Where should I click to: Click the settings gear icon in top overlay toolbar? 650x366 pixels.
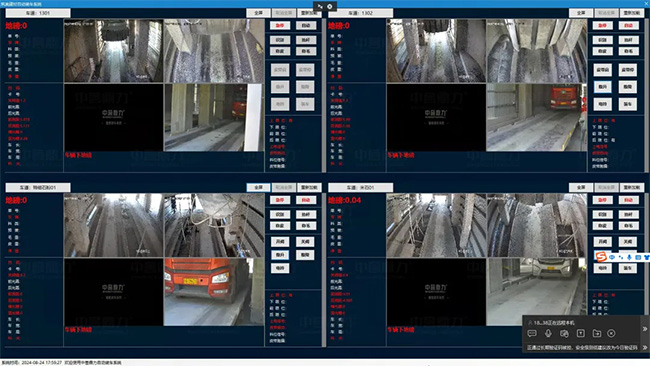tap(330, 6)
